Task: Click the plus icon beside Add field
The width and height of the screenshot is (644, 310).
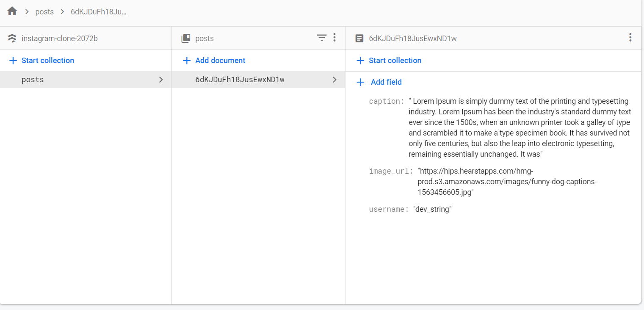Action: click(360, 82)
